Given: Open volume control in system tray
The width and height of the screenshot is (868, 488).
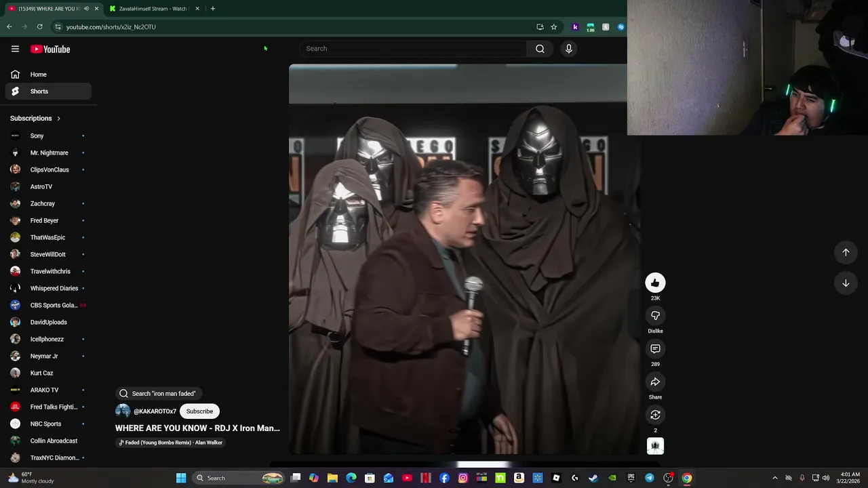Looking at the screenshot, I should click(826, 478).
